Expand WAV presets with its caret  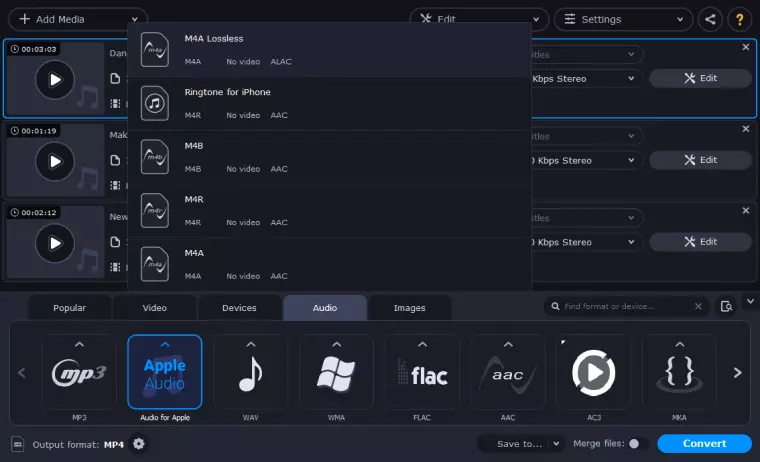[x=251, y=344]
